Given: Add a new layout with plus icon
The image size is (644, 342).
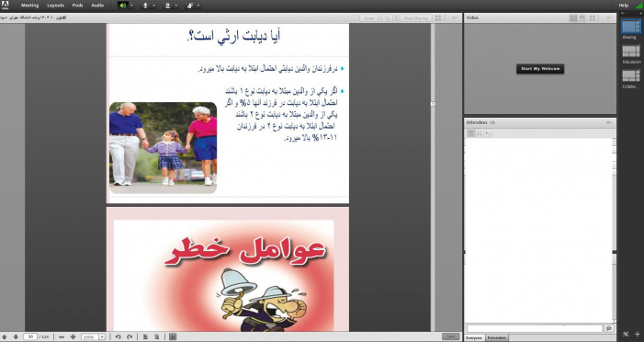Looking at the screenshot, I should point(637,335).
